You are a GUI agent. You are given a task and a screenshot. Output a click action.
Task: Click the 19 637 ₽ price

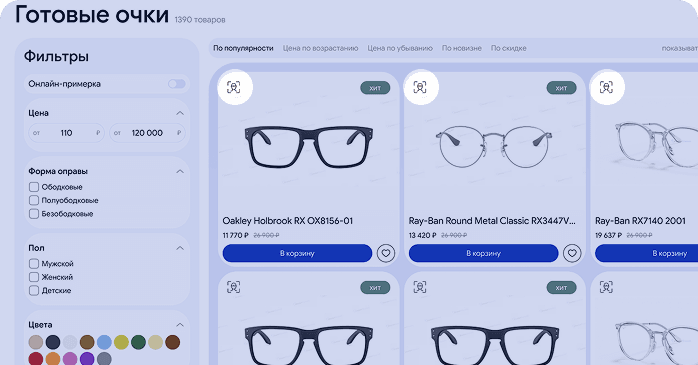pos(608,235)
